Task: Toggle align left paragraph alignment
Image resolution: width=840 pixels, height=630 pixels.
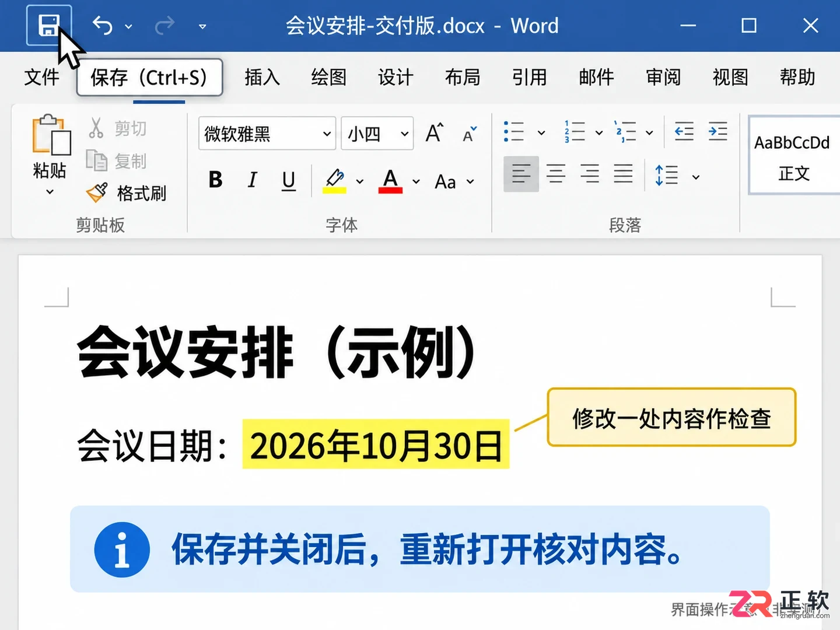Action: point(521,174)
